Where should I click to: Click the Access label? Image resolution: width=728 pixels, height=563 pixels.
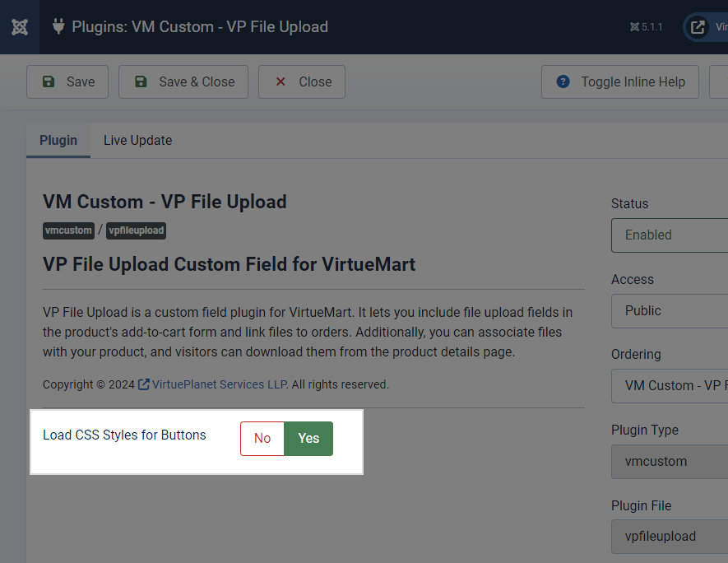coord(633,279)
